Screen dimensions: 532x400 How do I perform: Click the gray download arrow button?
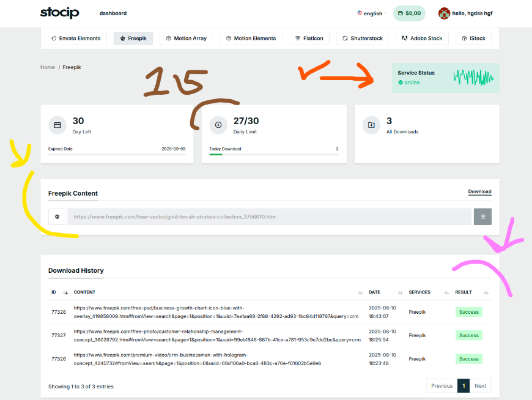tap(482, 217)
